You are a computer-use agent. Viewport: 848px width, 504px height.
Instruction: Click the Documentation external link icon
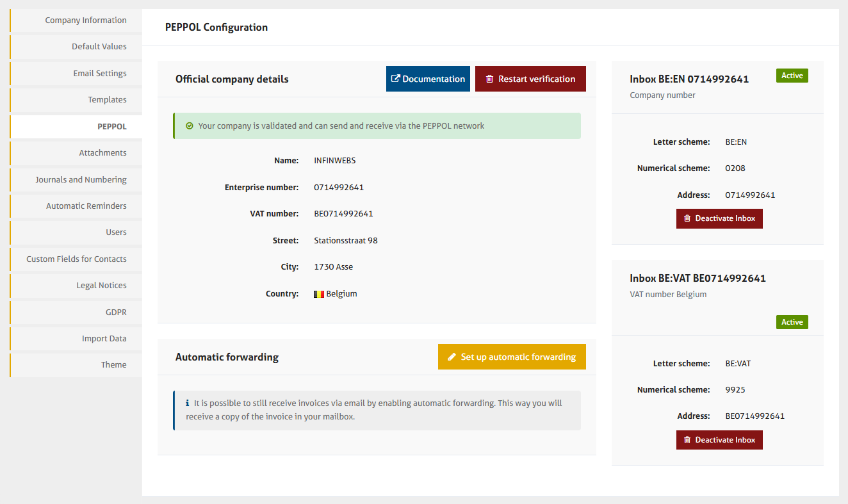396,79
